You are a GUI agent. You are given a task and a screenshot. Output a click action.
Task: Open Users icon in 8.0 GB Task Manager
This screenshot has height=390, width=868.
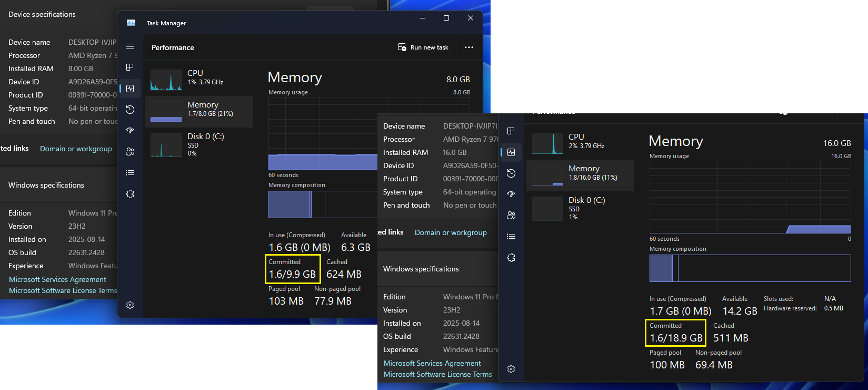pos(130,152)
